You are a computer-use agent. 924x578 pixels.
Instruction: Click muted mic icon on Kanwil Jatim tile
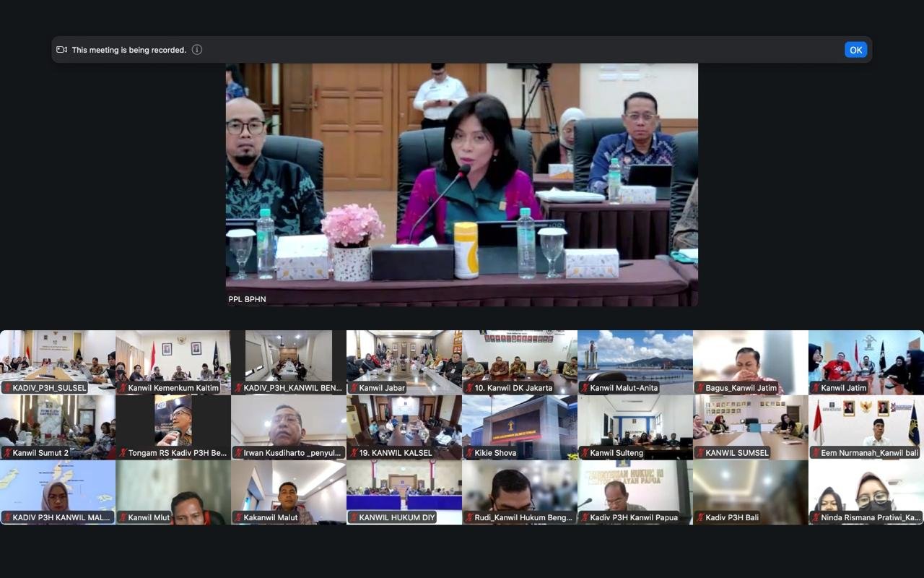(816, 388)
